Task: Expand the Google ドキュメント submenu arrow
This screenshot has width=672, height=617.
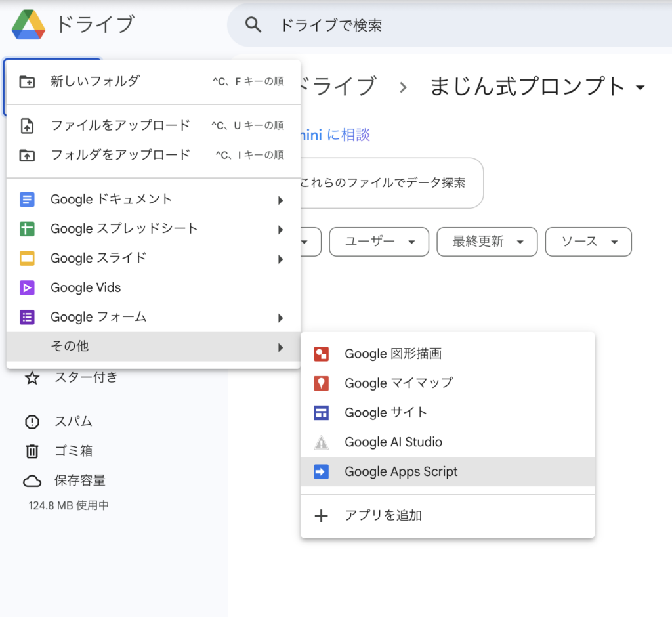Action: click(x=280, y=200)
